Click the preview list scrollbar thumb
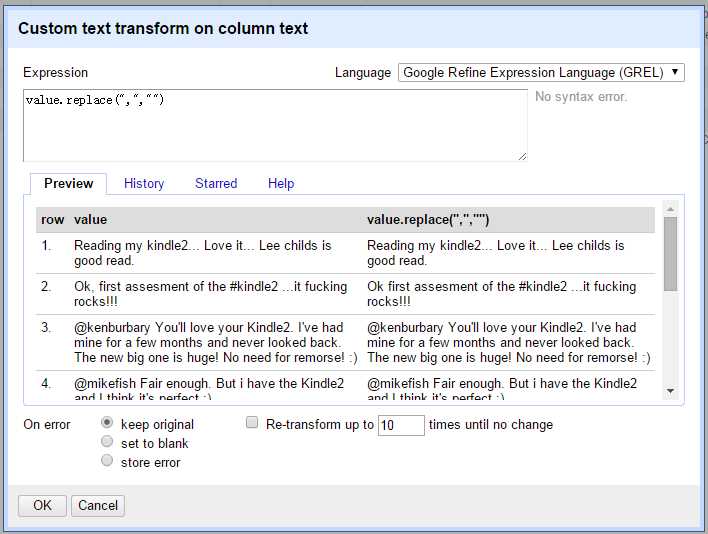 pos(670,253)
